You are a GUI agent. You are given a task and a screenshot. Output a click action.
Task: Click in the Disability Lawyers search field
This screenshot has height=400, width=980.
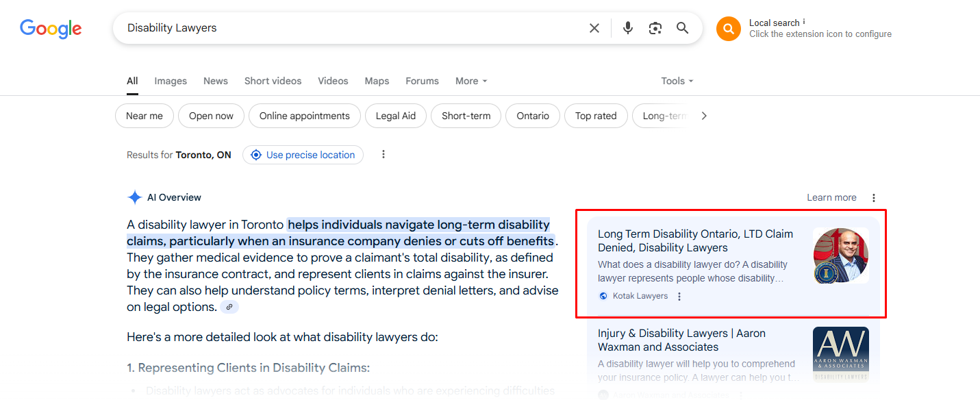pyautogui.click(x=342, y=28)
